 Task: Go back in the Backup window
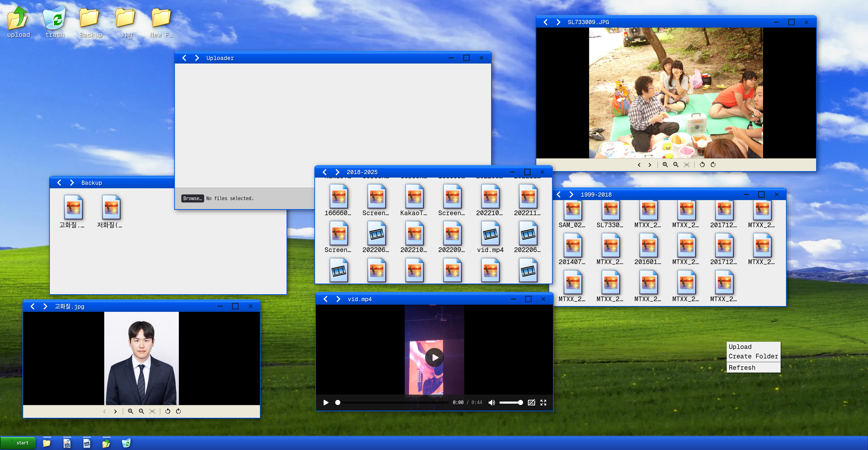(x=59, y=182)
